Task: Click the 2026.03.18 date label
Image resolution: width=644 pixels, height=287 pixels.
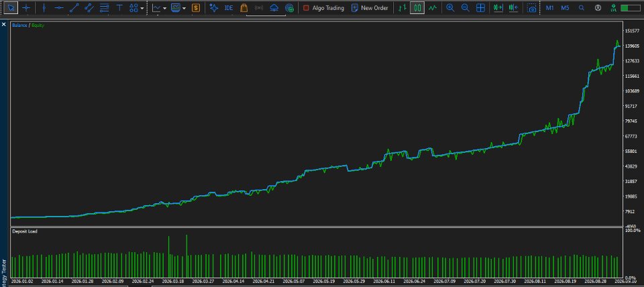Action: pyautogui.click(x=173, y=282)
